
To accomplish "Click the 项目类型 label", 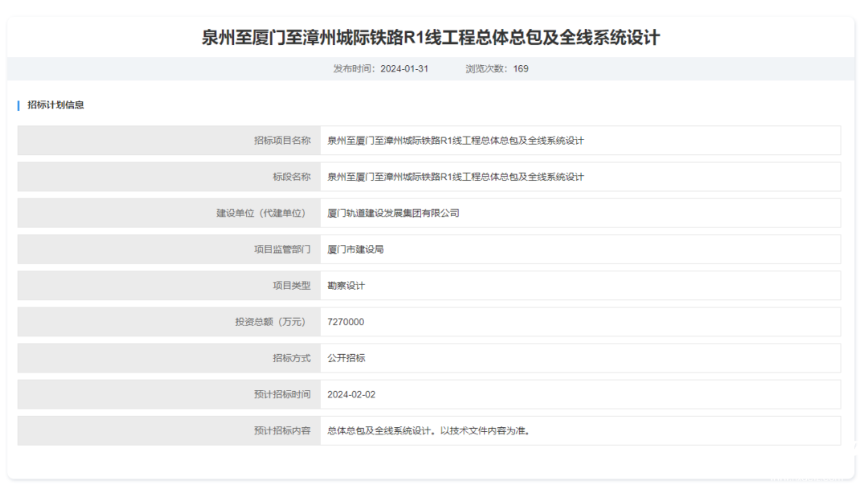I will [291, 285].
